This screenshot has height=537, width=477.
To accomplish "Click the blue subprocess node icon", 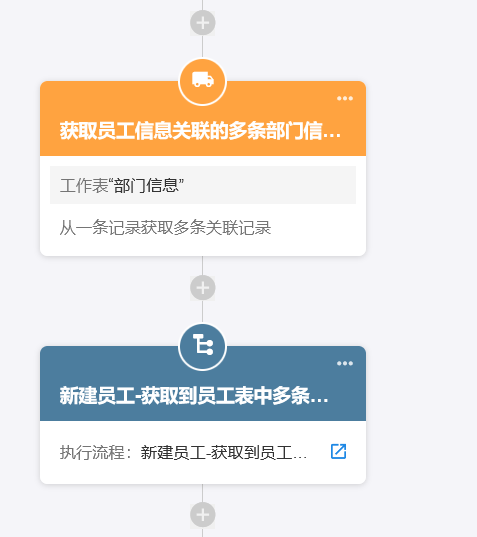I will (x=202, y=347).
